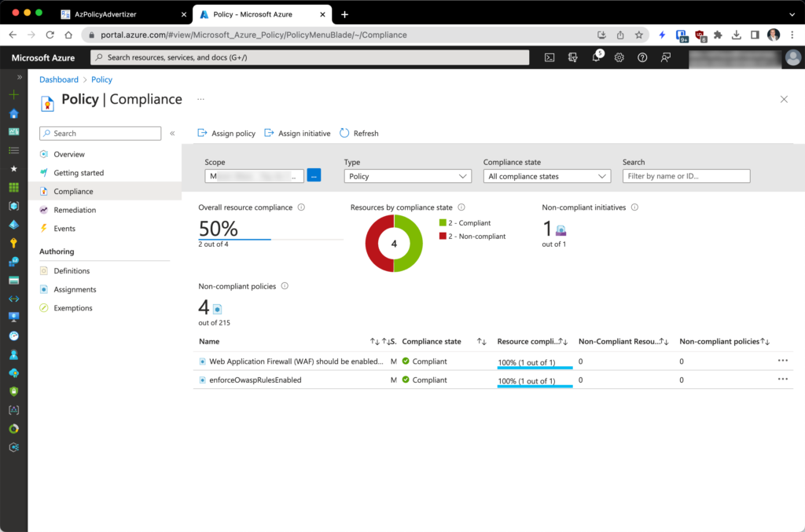The height and width of the screenshot is (532, 805).
Task: Collapse the Policy menu with the double chevron
Action: 172,133
